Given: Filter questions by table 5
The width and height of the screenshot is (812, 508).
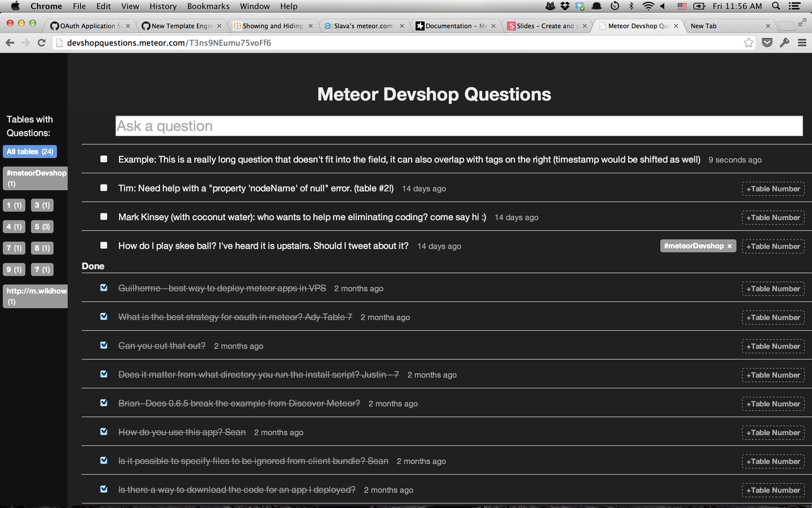Looking at the screenshot, I should point(42,227).
